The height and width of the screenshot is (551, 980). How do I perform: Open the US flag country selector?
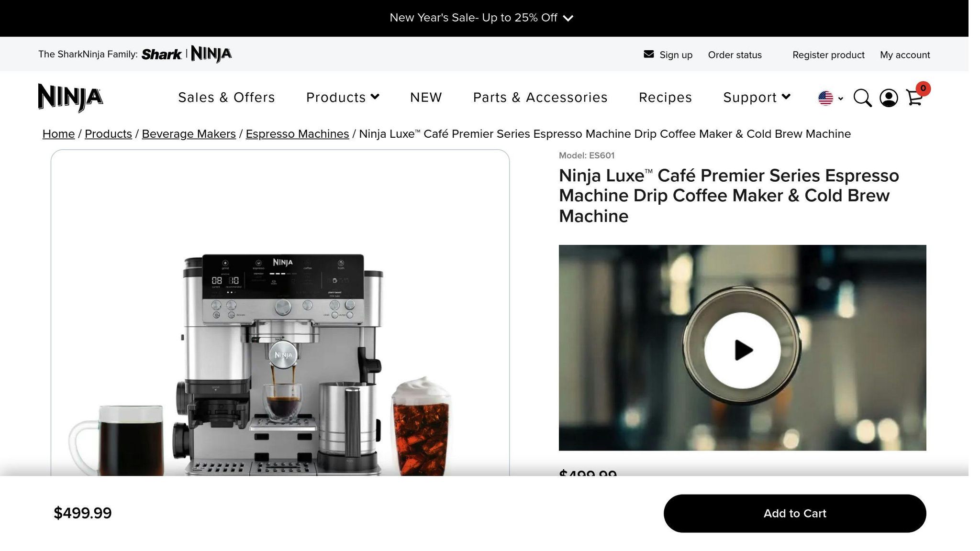click(830, 98)
